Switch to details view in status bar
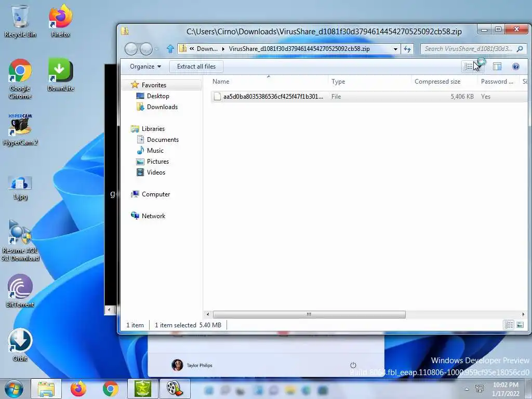 click(509, 325)
